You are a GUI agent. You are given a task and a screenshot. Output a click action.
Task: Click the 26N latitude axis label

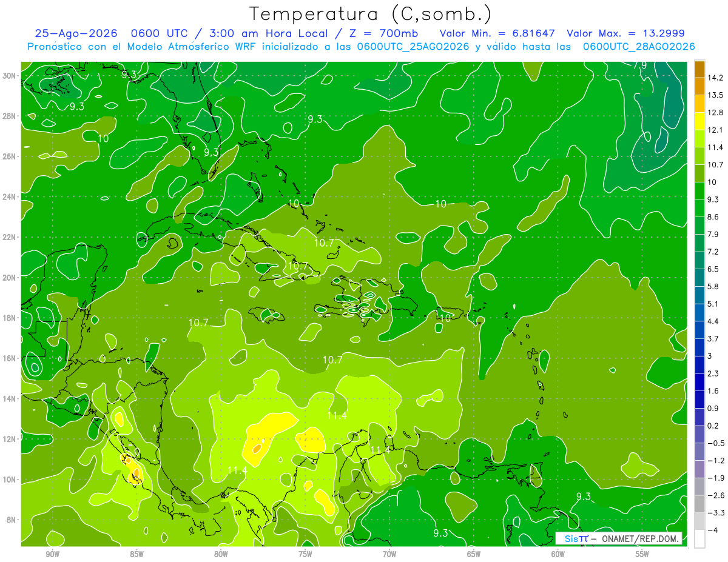coord(10,156)
